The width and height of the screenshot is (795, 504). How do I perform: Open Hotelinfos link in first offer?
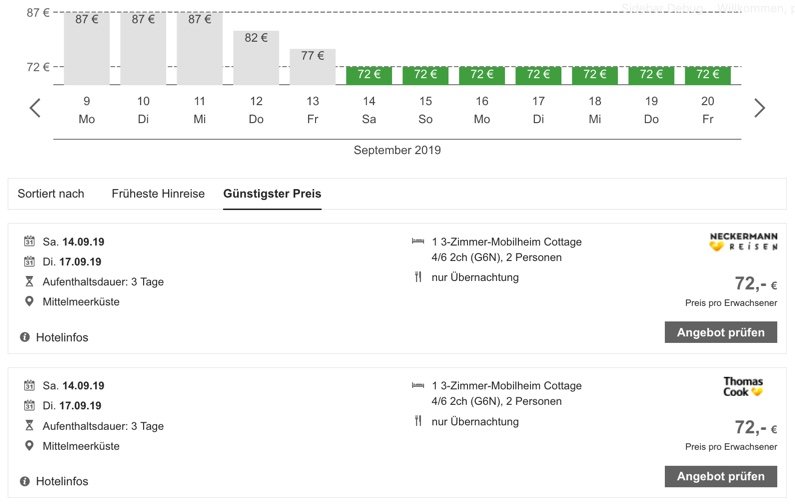point(62,337)
